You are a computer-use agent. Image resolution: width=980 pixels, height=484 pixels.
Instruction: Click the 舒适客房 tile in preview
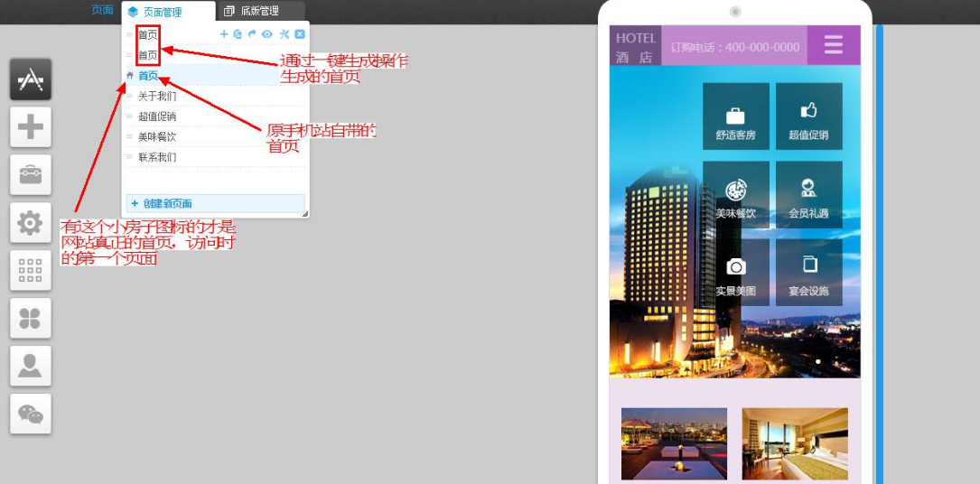(x=735, y=117)
